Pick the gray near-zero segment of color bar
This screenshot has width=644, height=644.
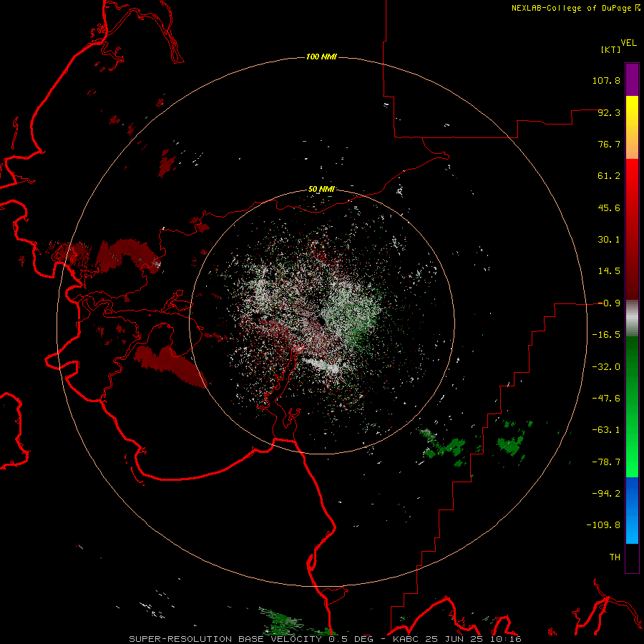click(x=632, y=318)
